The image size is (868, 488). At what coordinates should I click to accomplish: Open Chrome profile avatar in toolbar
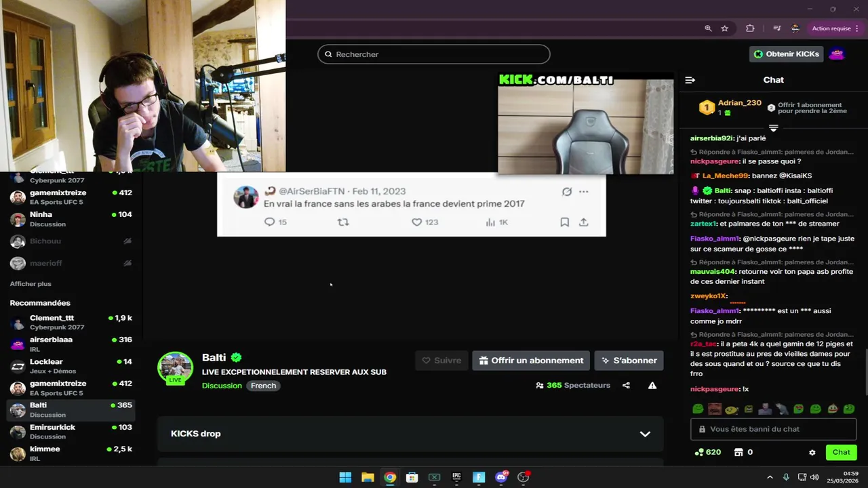795,28
